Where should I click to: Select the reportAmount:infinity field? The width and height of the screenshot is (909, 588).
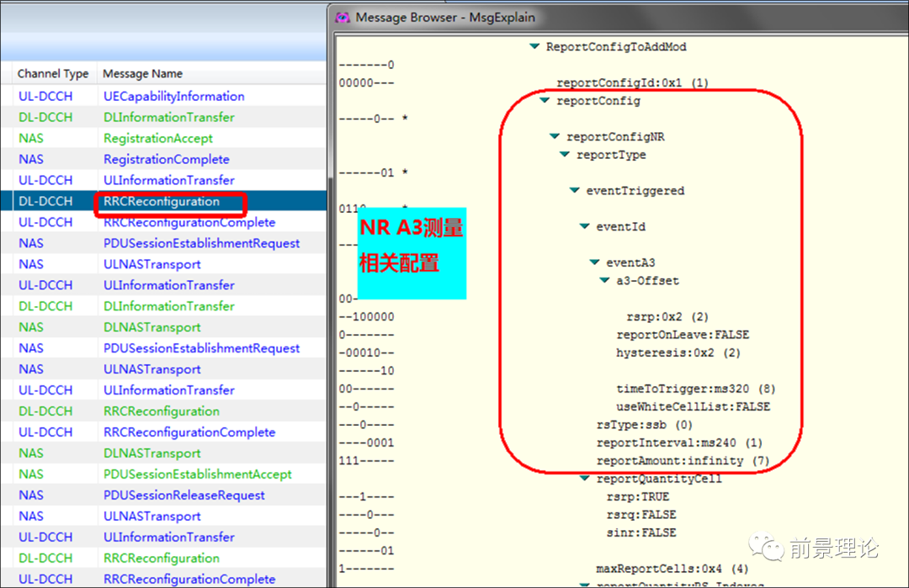coord(683,461)
